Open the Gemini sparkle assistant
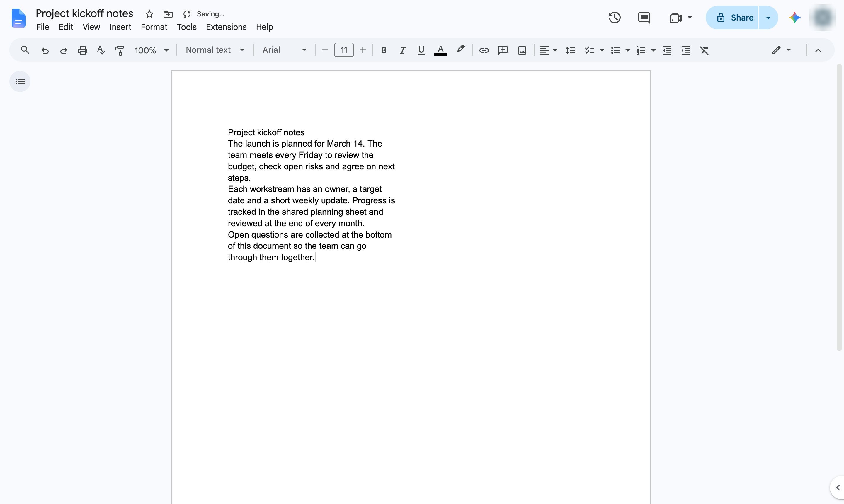 [795, 18]
